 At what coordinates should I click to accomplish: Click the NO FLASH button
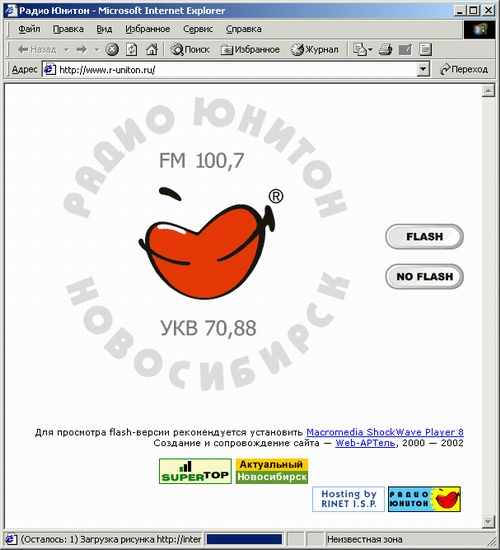[x=424, y=276]
